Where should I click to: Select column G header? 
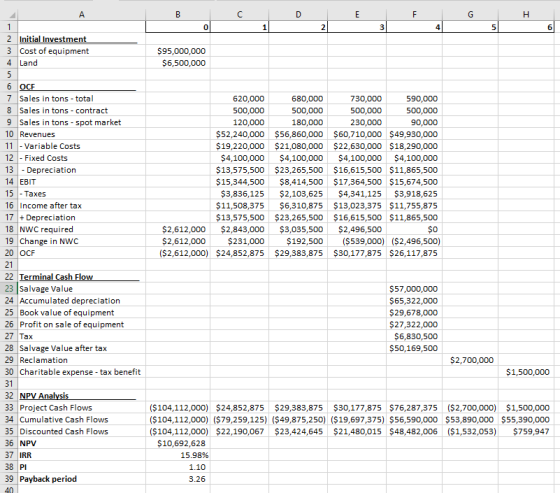pos(470,15)
